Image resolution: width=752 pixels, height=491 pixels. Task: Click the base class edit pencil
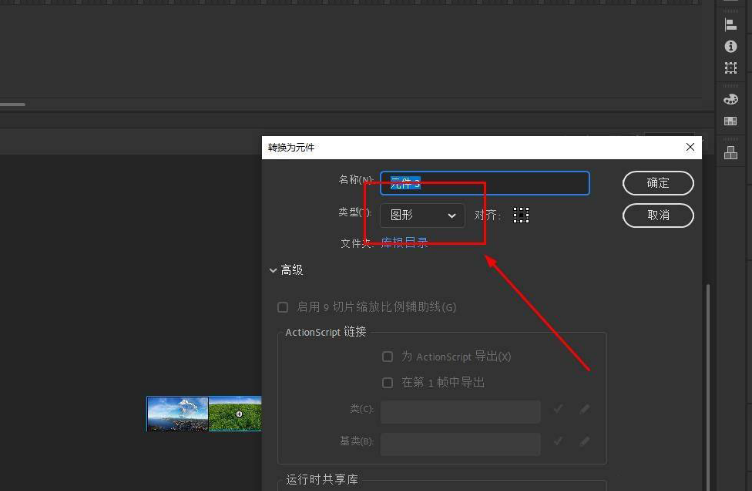[x=584, y=441]
